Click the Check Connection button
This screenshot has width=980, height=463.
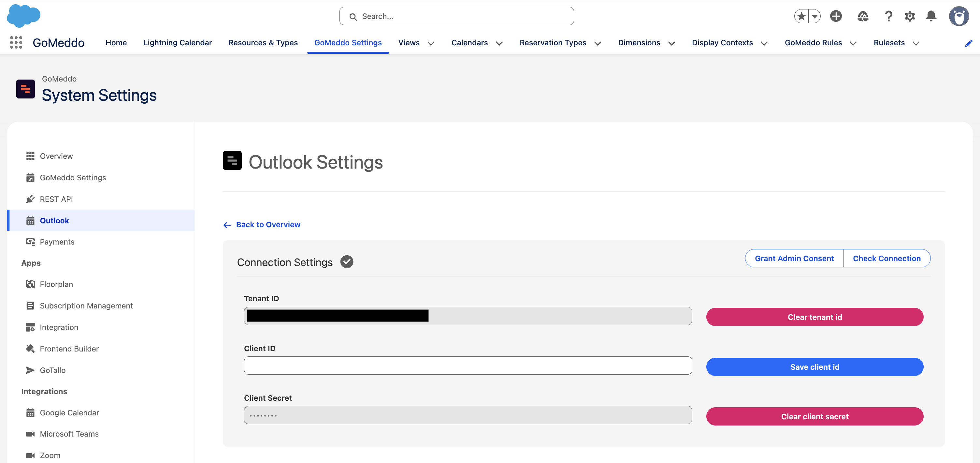tap(887, 258)
